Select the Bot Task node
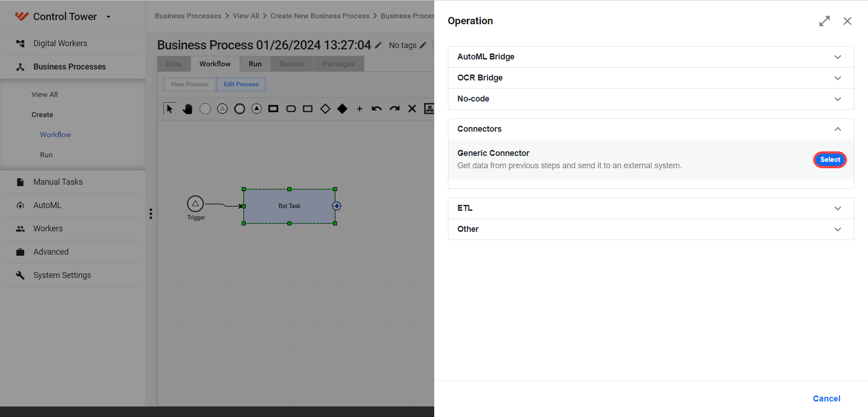Image resolution: width=868 pixels, height=417 pixels. click(289, 206)
